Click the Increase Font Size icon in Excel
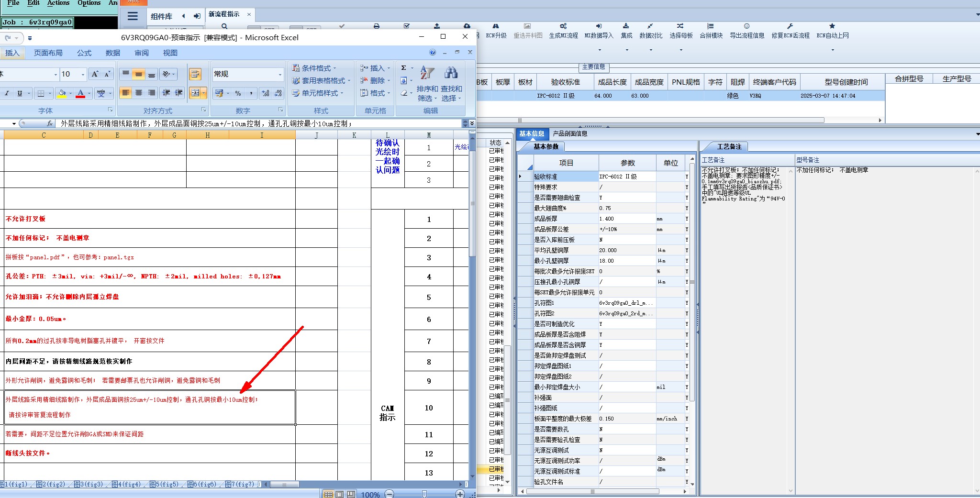980x498 pixels. point(95,74)
